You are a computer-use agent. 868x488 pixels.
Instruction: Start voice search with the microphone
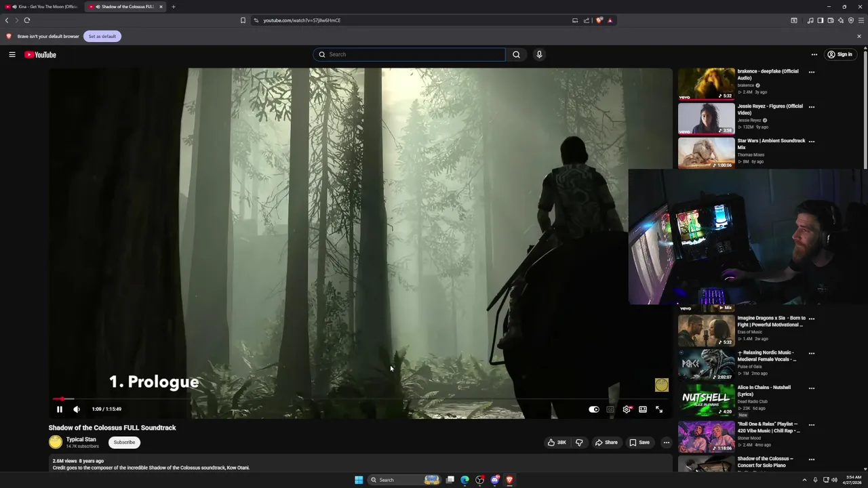point(539,54)
